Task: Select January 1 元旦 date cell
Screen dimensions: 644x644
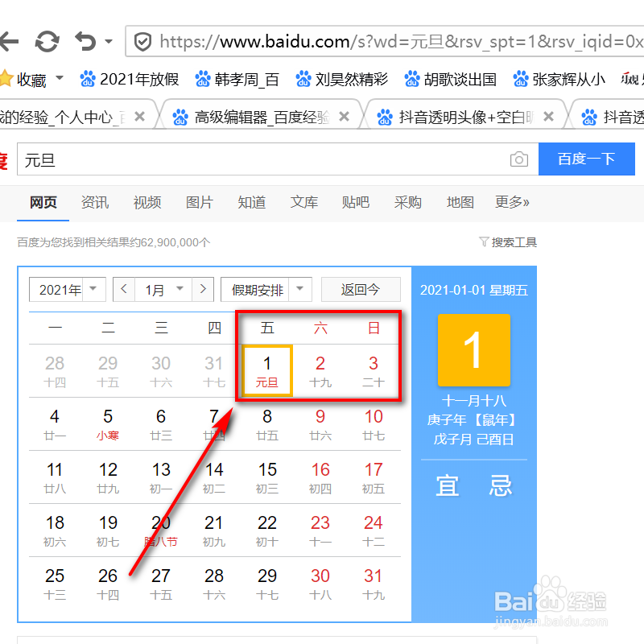Action: 267,371
